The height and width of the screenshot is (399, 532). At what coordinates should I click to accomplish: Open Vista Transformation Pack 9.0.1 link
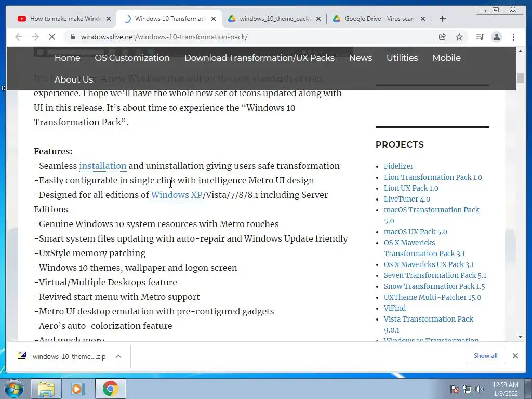(429, 324)
